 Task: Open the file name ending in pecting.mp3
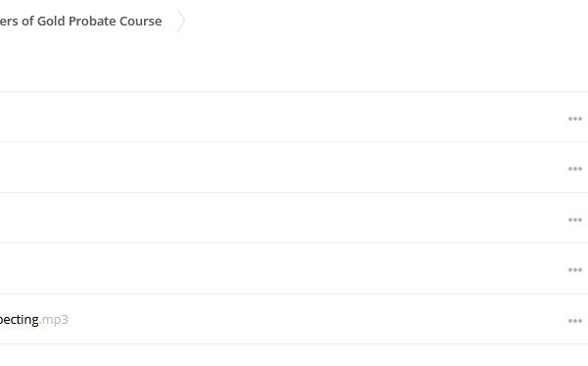point(33,320)
